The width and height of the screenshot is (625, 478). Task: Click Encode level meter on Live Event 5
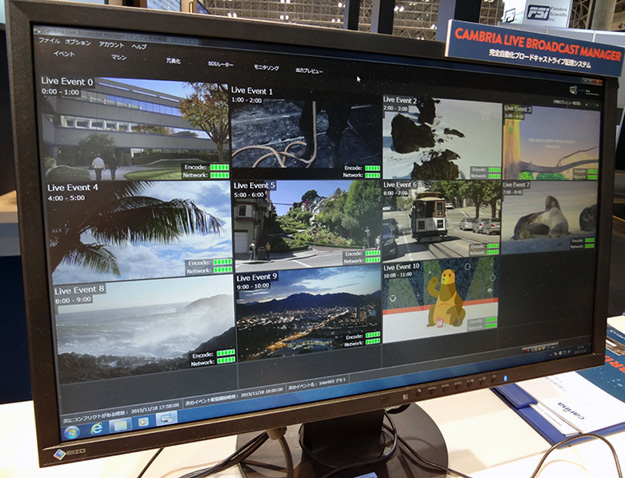(x=373, y=253)
